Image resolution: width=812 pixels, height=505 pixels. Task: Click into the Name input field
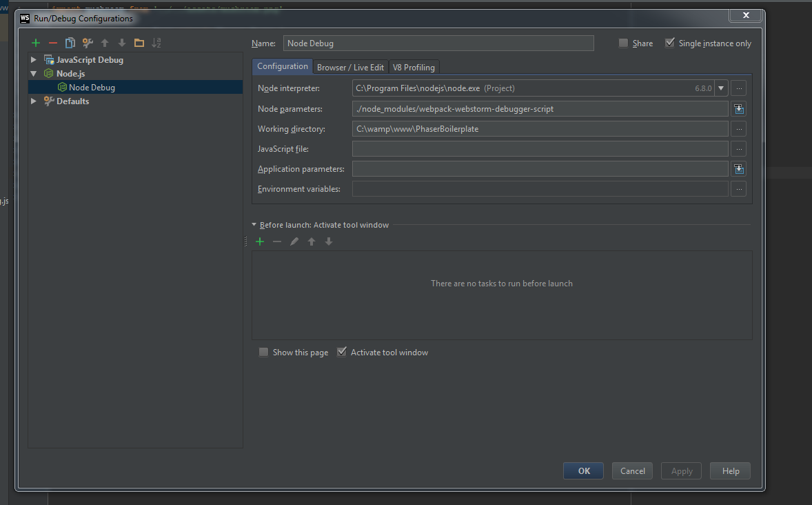coord(438,43)
